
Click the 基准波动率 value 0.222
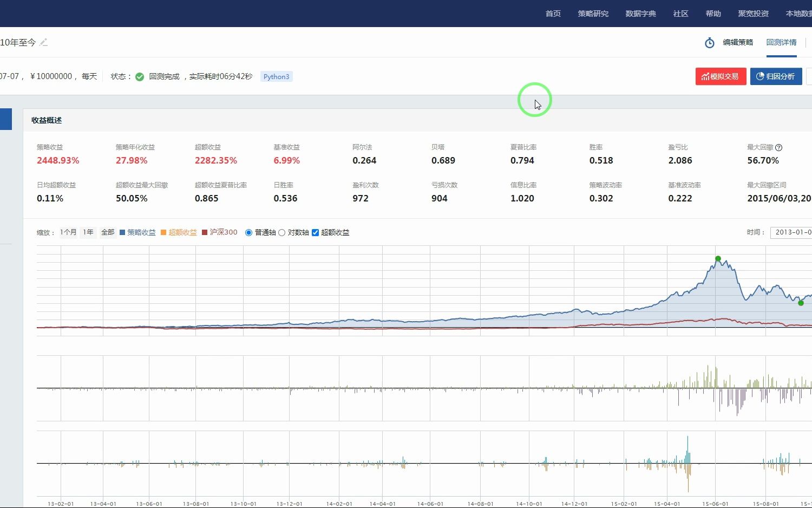680,198
